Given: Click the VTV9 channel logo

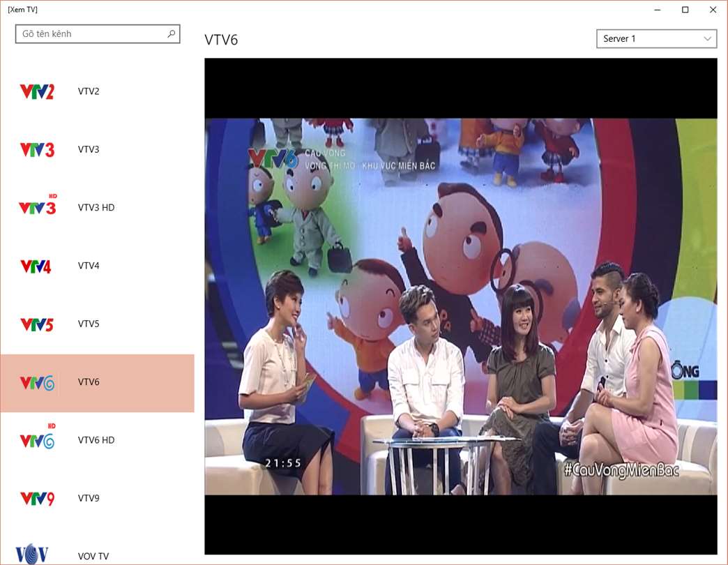Looking at the screenshot, I should (37, 499).
